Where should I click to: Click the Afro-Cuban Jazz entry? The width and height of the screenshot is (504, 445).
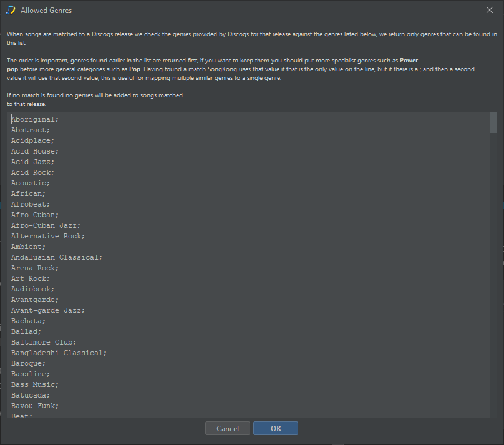[x=46, y=225]
